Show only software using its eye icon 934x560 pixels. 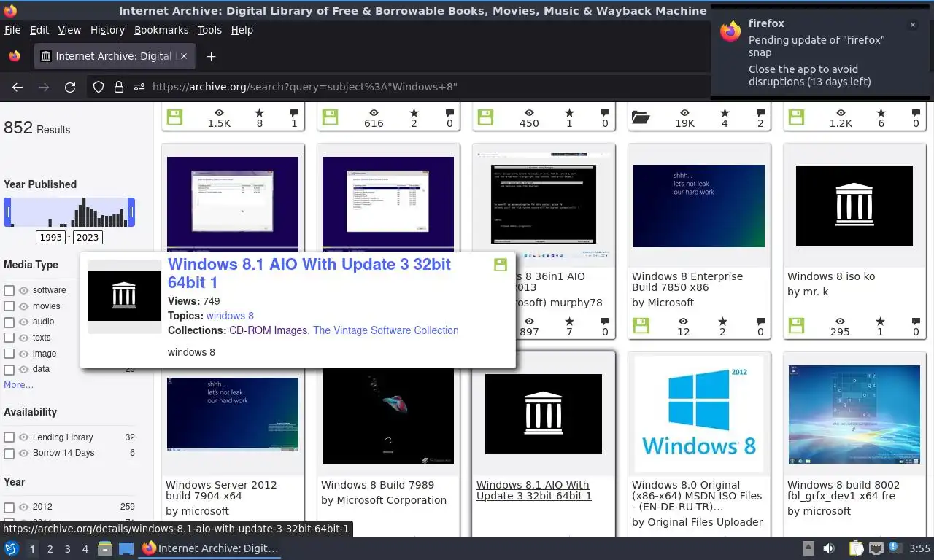coord(23,290)
